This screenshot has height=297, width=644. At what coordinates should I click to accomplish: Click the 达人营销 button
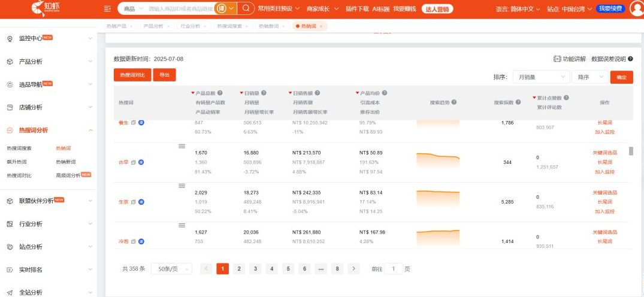pyautogui.click(x=437, y=8)
